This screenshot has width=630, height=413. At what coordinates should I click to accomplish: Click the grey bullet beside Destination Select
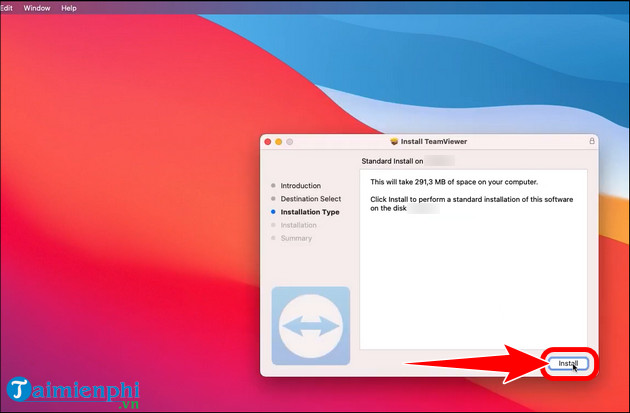click(x=273, y=198)
